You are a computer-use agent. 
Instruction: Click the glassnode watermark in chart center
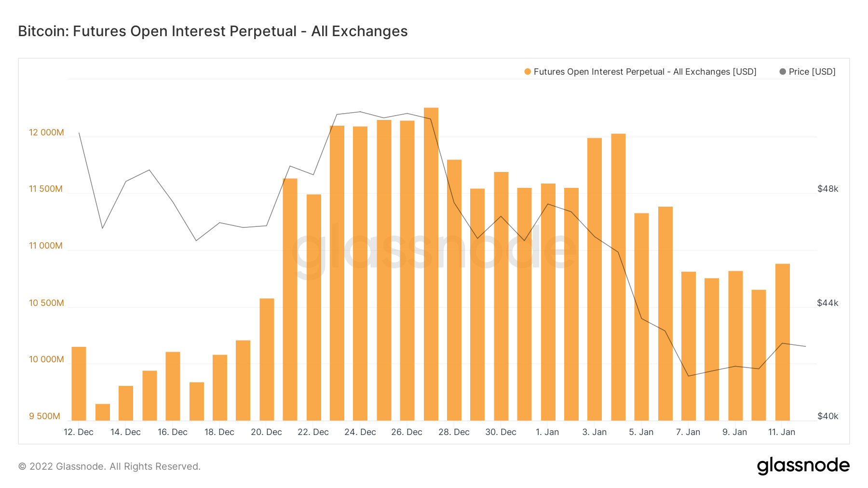coord(434,251)
